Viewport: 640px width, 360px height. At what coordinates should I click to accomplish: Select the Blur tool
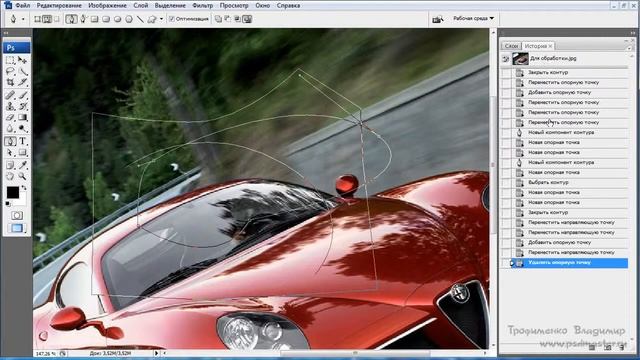click(x=10, y=129)
